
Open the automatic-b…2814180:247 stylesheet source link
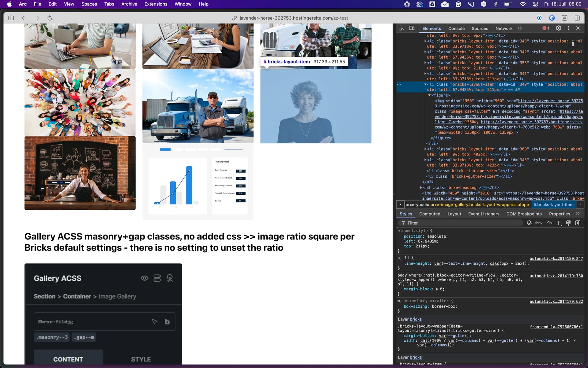[556, 259]
